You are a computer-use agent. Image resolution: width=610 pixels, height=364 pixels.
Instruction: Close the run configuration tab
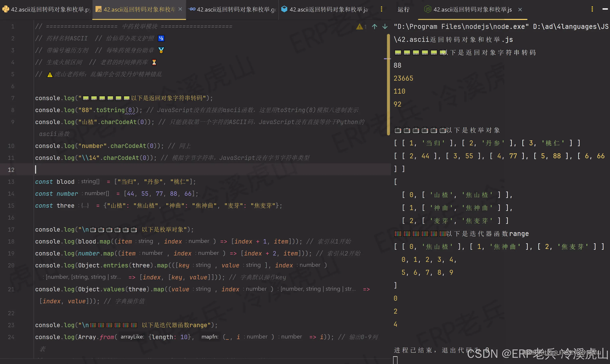pos(520,10)
